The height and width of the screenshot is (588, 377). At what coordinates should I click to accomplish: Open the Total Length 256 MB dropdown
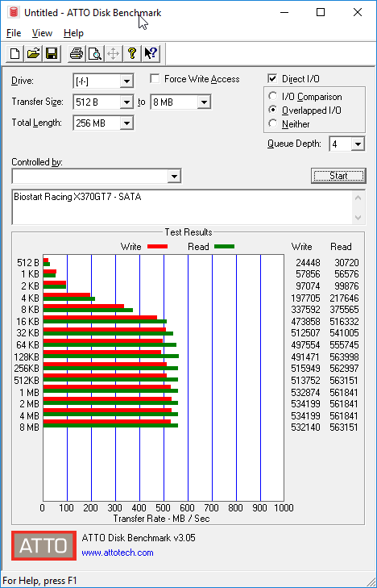click(x=127, y=123)
